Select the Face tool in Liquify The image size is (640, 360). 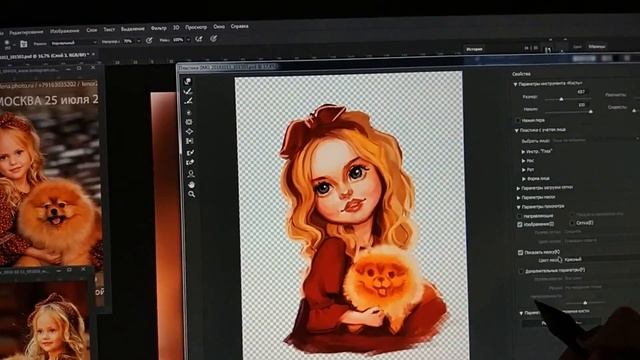coord(191,174)
